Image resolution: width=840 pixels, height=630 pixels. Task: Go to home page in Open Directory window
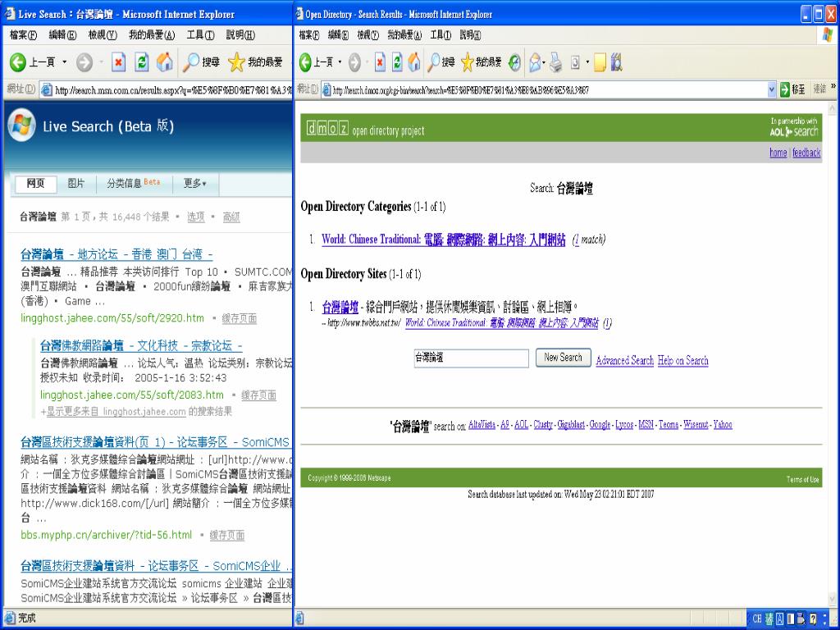[414, 62]
